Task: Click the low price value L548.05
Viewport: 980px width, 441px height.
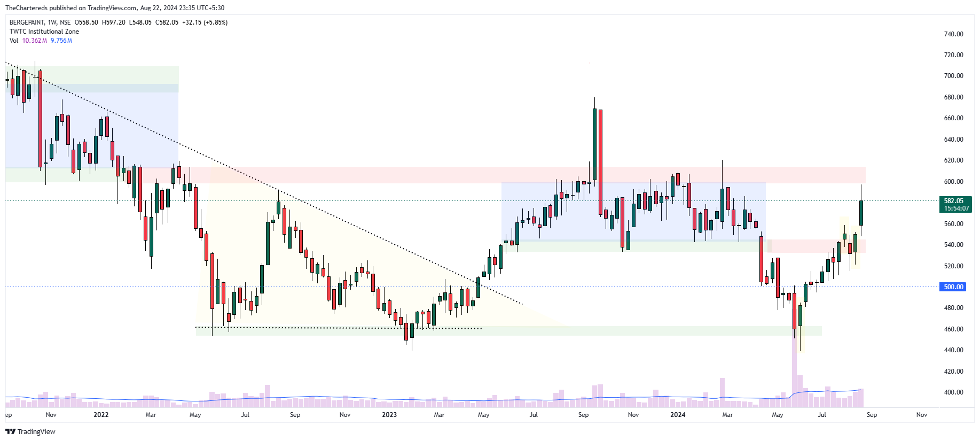Action: coord(140,22)
